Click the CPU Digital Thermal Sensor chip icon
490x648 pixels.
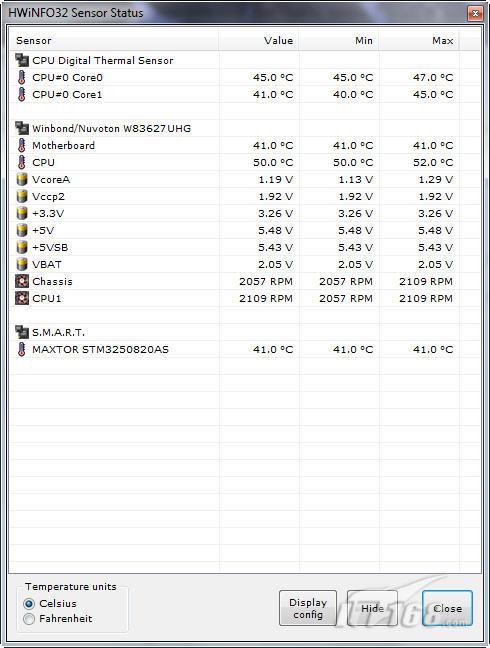click(x=22, y=60)
